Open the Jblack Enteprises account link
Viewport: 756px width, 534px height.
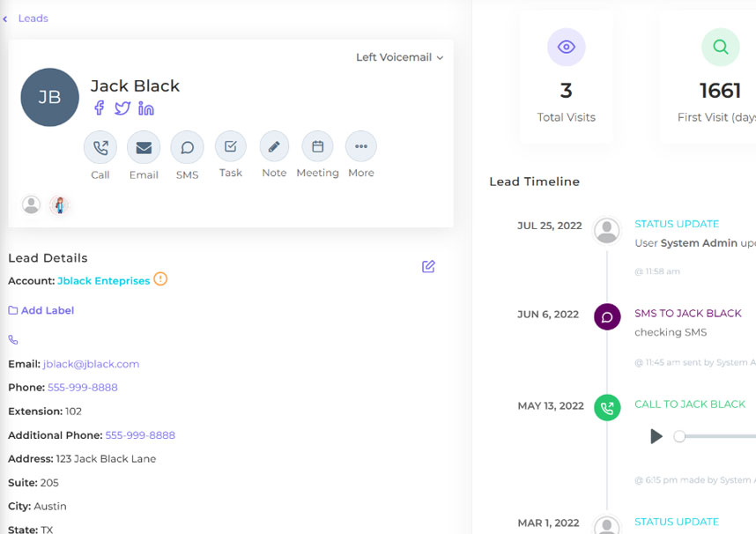103,281
